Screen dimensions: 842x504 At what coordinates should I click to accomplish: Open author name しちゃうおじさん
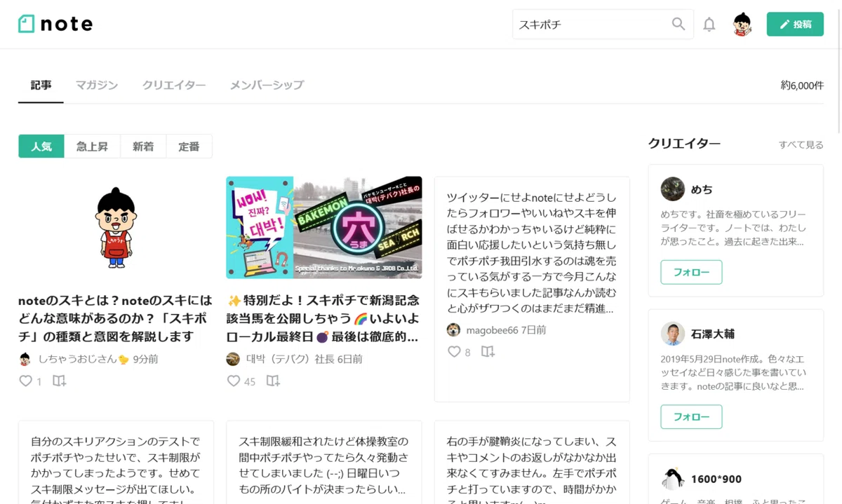(83, 359)
